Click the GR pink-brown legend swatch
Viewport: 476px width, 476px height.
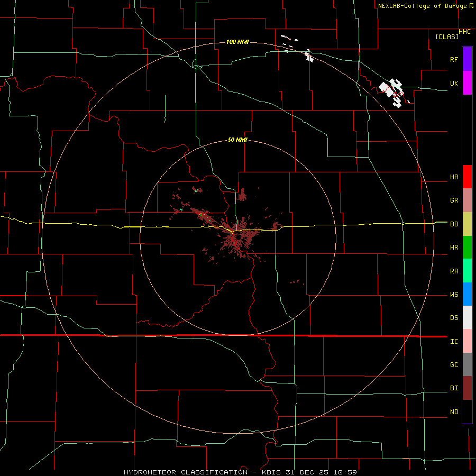[467, 200]
